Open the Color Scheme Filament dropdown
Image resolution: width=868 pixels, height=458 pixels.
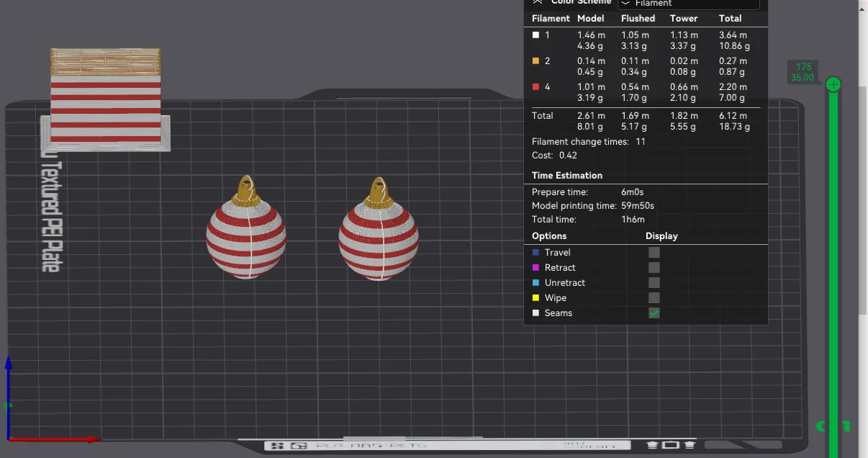pyautogui.click(x=688, y=4)
